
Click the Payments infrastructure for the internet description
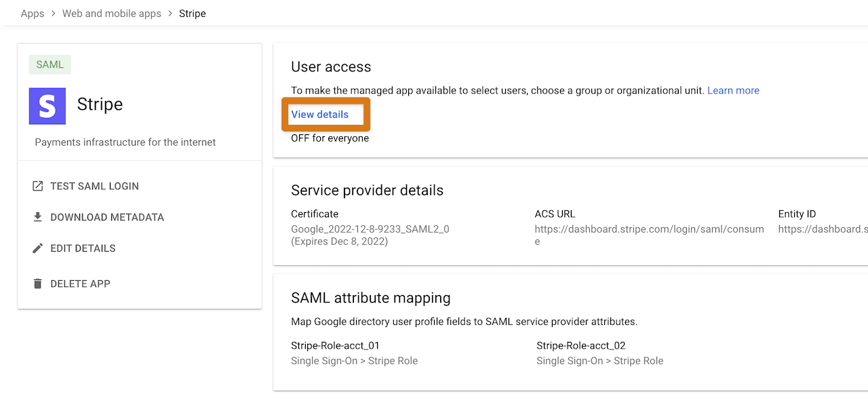point(125,142)
